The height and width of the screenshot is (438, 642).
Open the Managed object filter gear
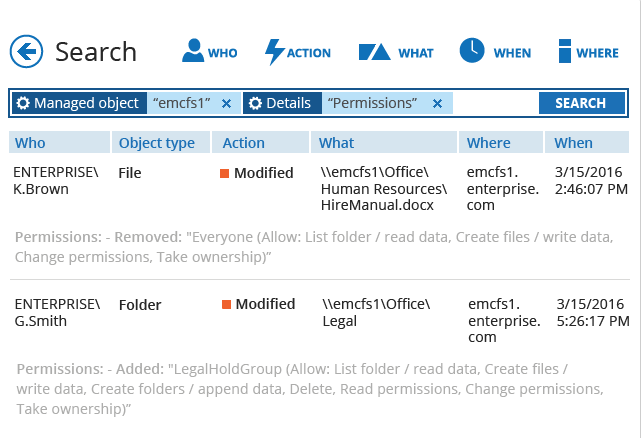click(x=24, y=103)
